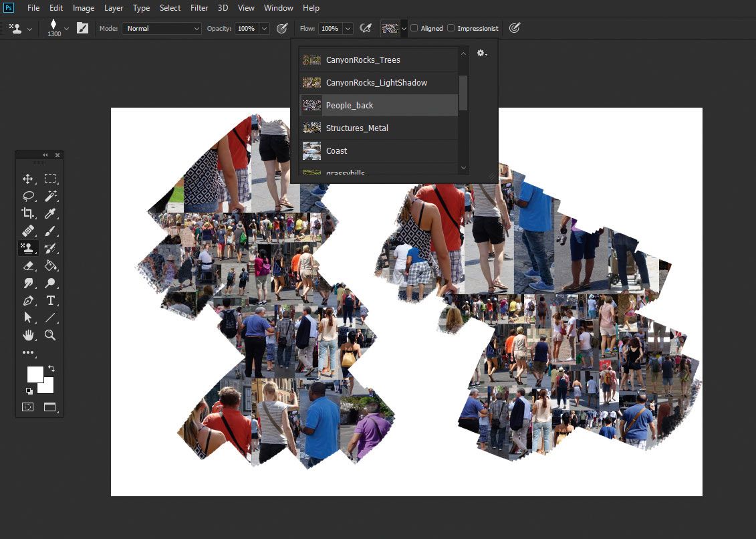This screenshot has height=539, width=756.
Task: Select the Zoom tool
Action: (x=51, y=335)
